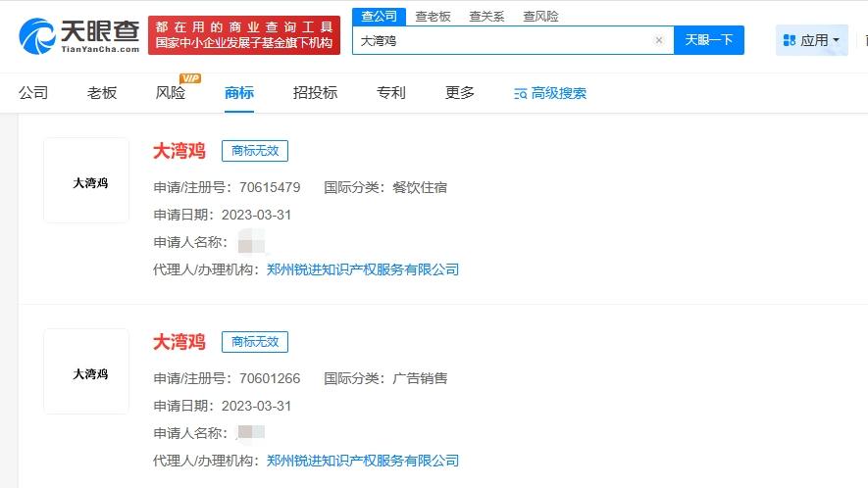The width and height of the screenshot is (868, 488).
Task: Click the 高级搜索 link
Action: [558, 93]
